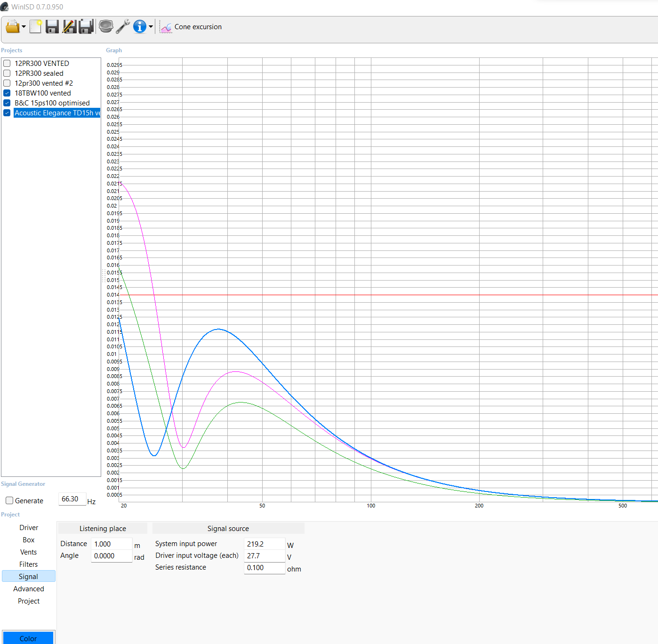Switch to the Driver tab
Screen dimensions: 658x644
[29, 528]
